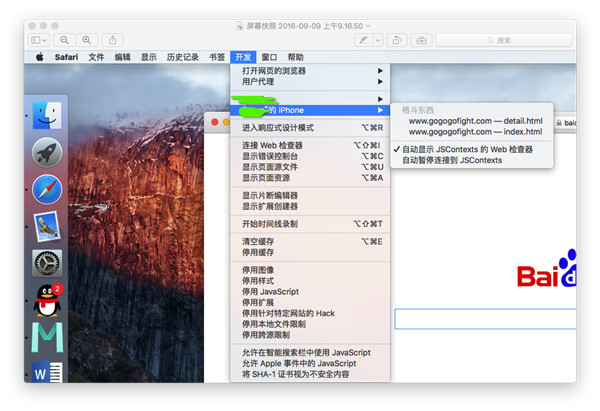Open the Mail app in the dock
The image size is (600, 411).
[47, 226]
